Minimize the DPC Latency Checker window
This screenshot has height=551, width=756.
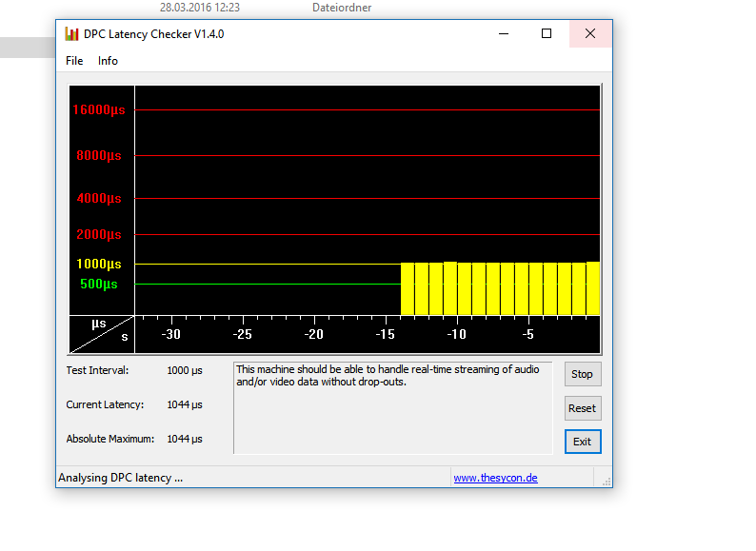click(x=504, y=33)
